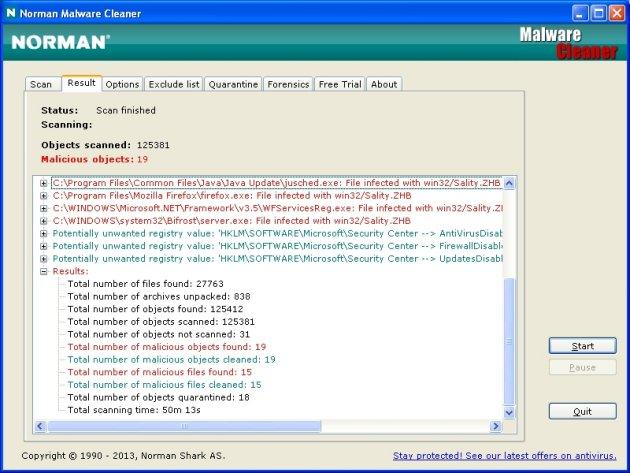Expand the firefox.exe infected file entry
Viewport: 630px width, 473px height.
click(x=44, y=196)
